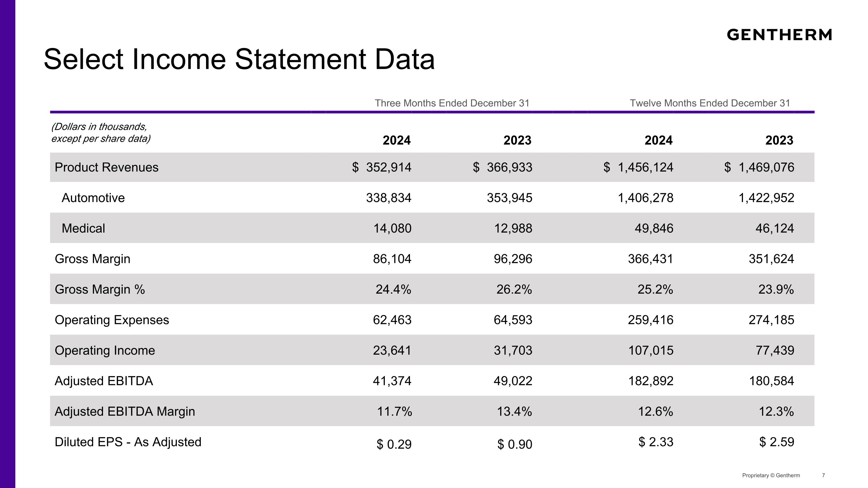This screenshot has width=868, height=488.
Task: Select the Medical row label
Action: click(83, 228)
